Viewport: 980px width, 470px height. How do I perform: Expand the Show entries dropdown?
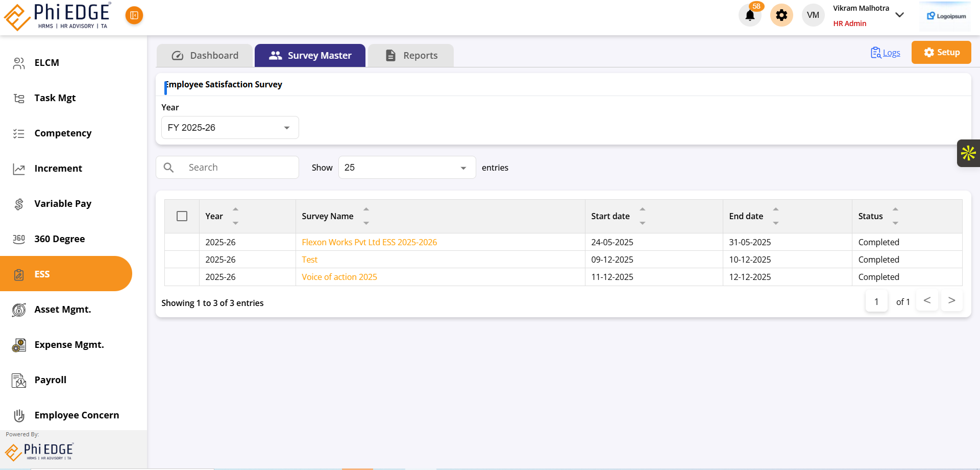click(407, 168)
